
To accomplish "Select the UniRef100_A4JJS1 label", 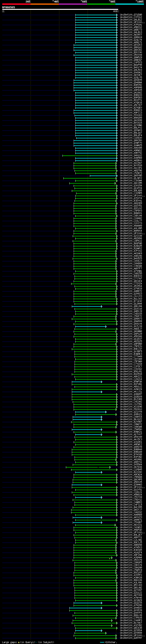I will (x=131, y=392).
